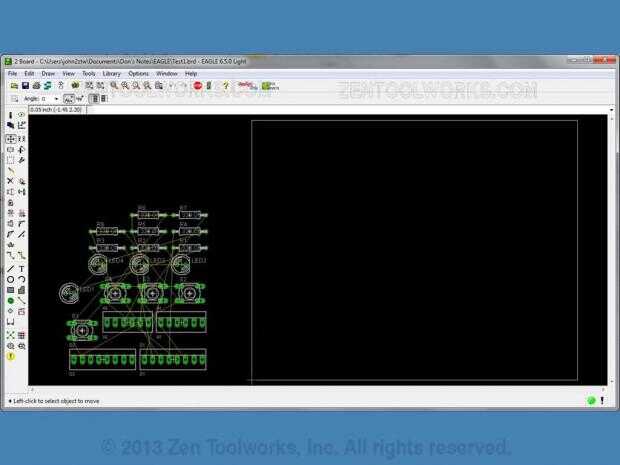Click the vertical scrollbar of the canvas
Screen dimensions: 620x465
[x=612, y=248]
